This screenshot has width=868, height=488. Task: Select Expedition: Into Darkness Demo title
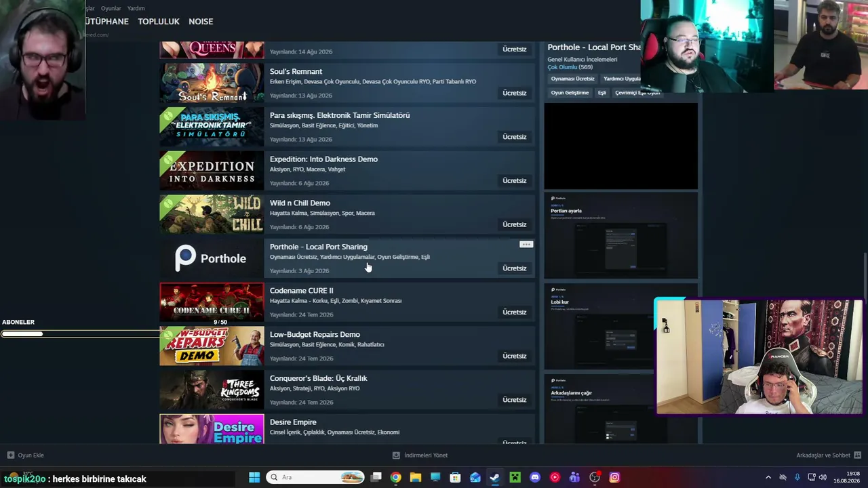point(323,159)
